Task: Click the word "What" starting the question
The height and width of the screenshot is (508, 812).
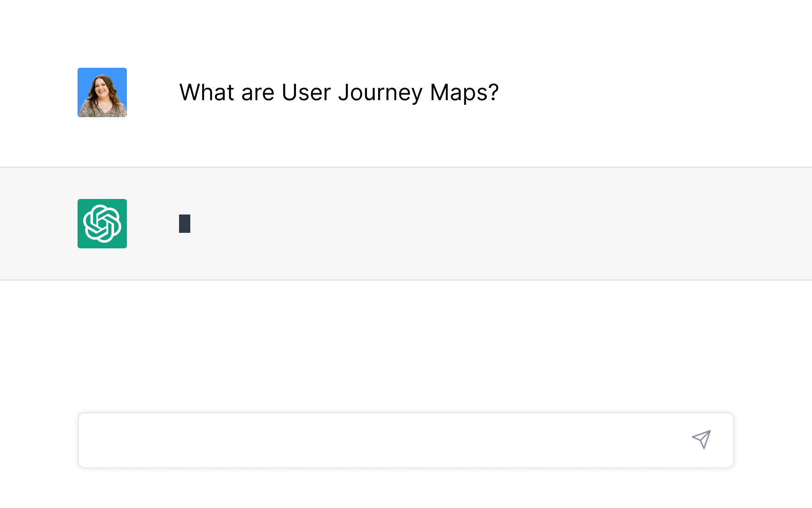Action: [207, 92]
